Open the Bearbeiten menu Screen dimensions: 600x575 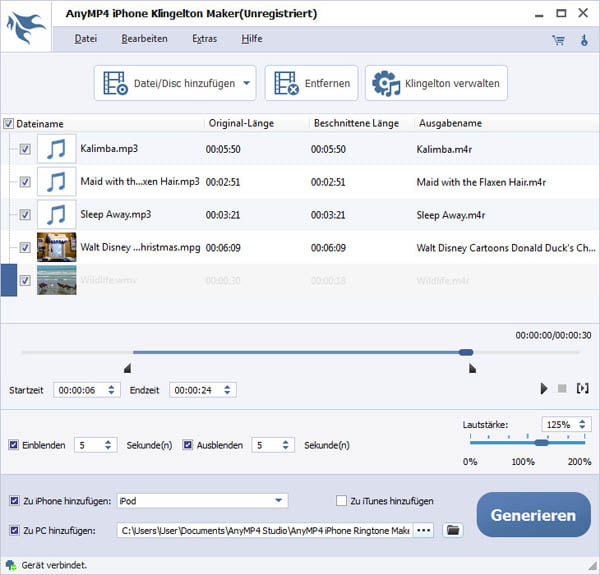point(144,39)
